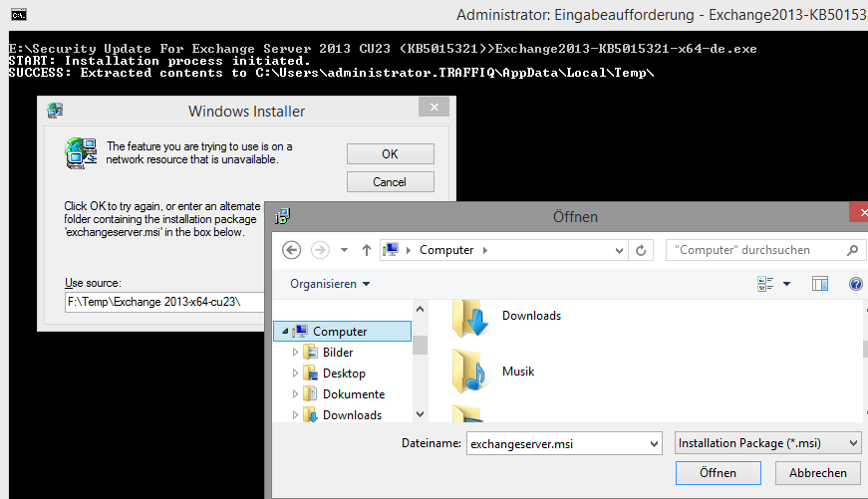This screenshot has height=499, width=868.
Task: Open recent locations dropdown arrow
Action: (x=345, y=250)
